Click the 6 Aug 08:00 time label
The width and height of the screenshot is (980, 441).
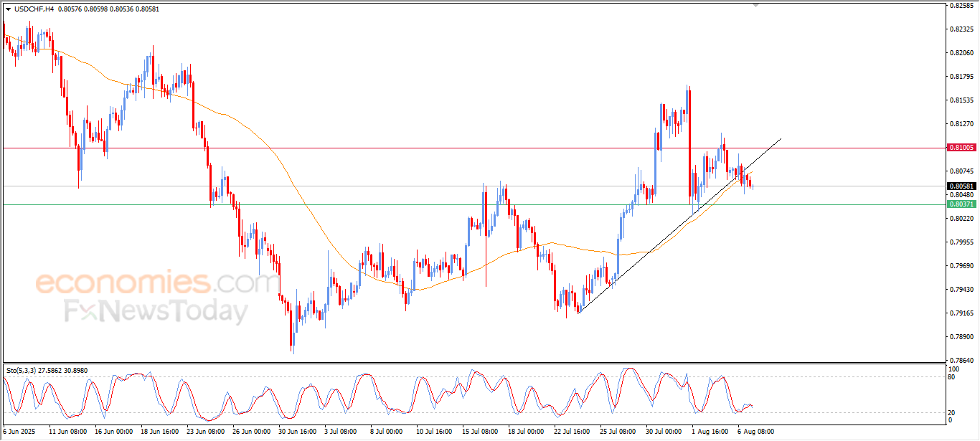pos(755,432)
